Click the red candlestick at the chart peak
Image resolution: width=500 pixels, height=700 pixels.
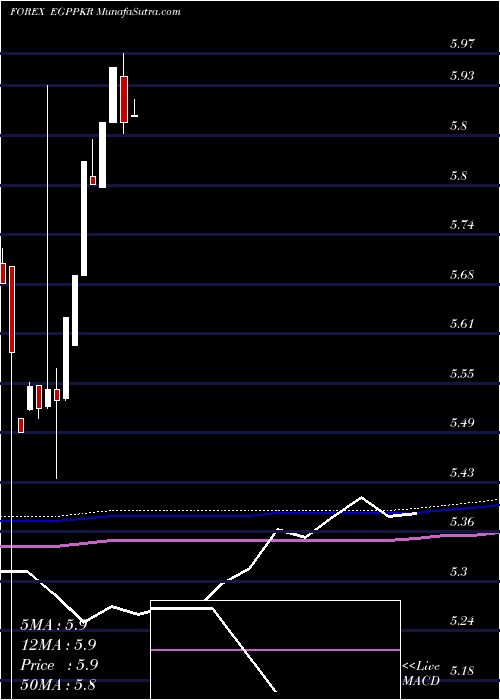[x=124, y=99]
